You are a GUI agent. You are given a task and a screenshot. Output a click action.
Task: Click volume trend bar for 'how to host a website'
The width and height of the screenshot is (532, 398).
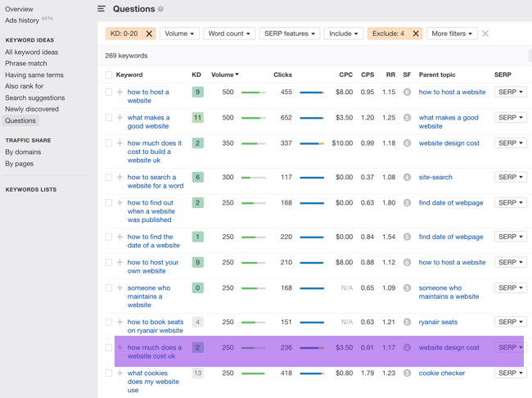(x=253, y=93)
